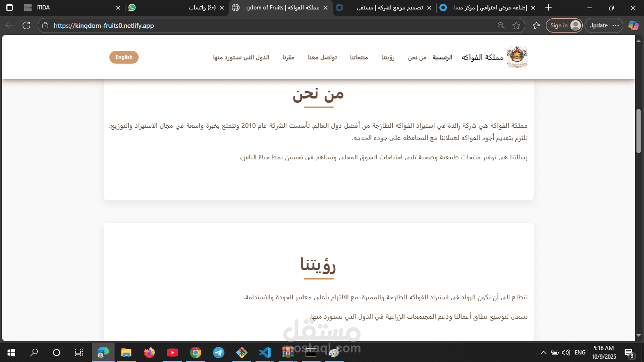Close the ITIDA tab
The width and height of the screenshot is (644, 362).
coord(118,8)
